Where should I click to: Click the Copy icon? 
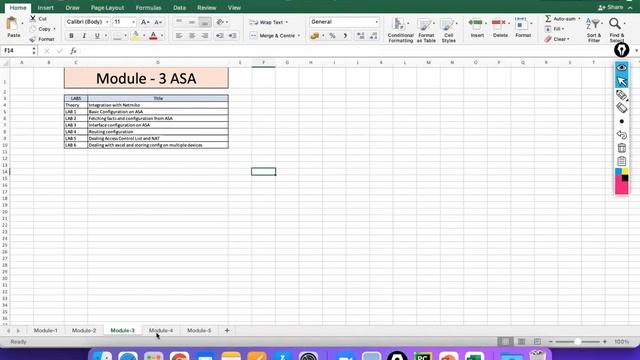point(33,29)
